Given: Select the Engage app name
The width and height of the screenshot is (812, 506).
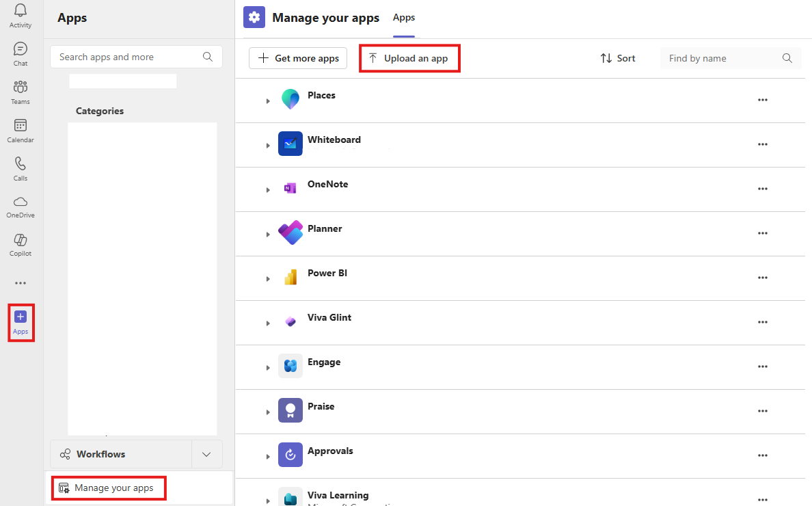Looking at the screenshot, I should point(324,362).
